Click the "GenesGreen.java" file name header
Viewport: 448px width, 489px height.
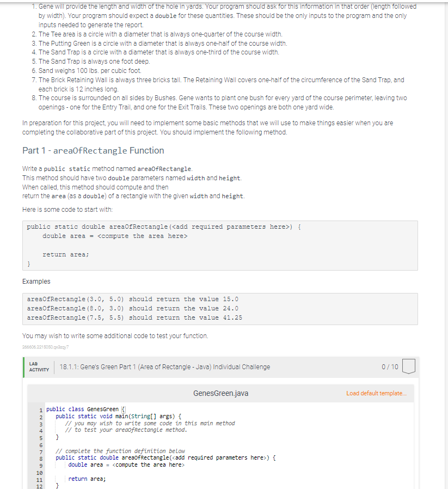point(220,393)
